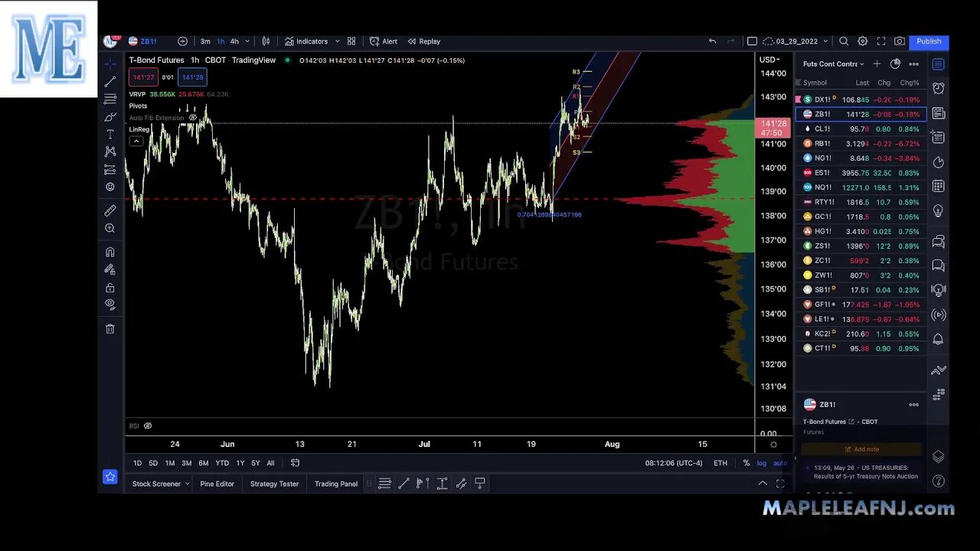
Task: Select the trend line drawing tool
Action: click(x=110, y=81)
